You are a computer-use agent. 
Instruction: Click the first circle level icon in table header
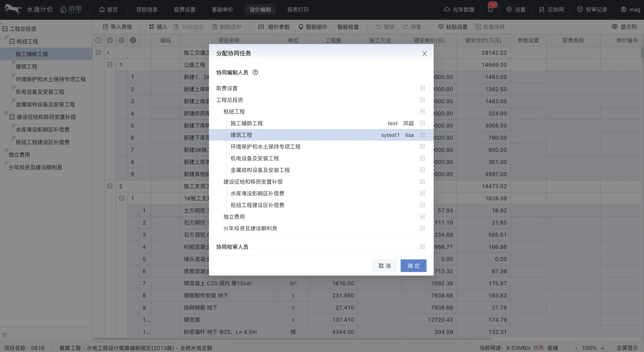pyautogui.click(x=98, y=40)
